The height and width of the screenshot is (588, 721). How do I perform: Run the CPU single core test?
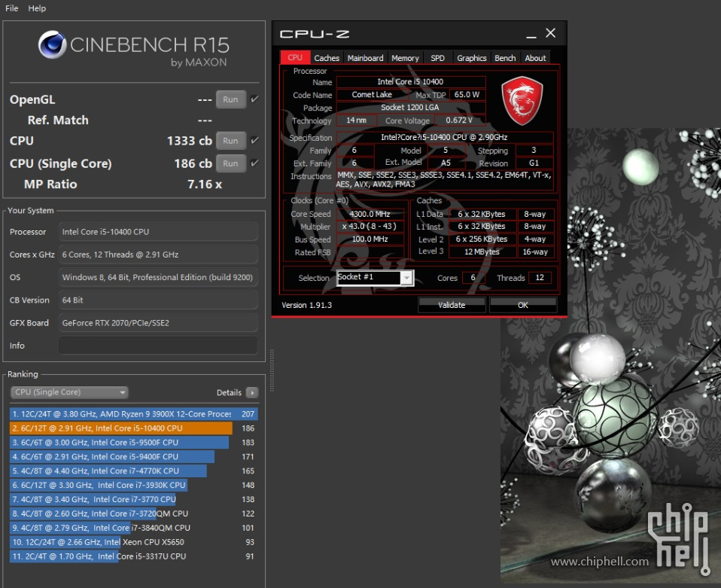[230, 163]
